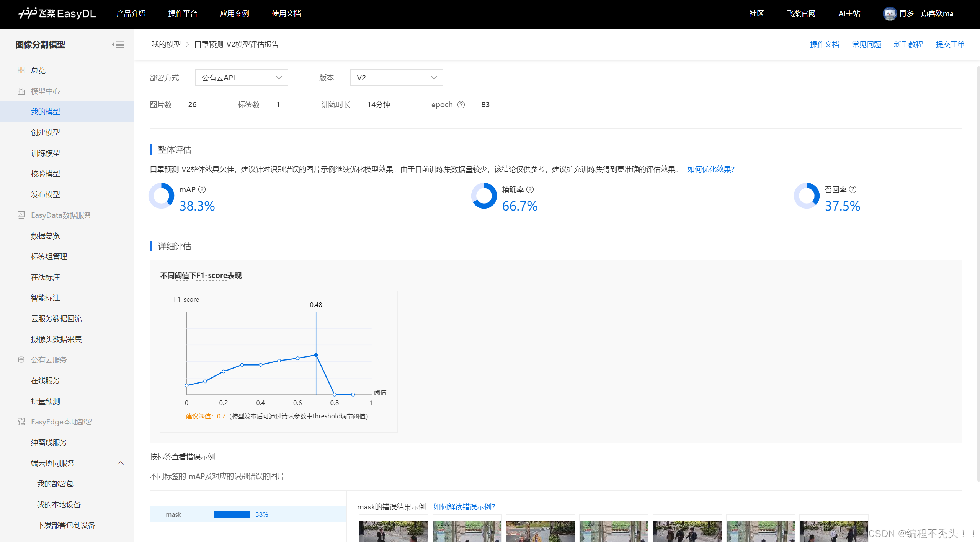Click the 如何优化效果? link
The height and width of the screenshot is (542, 980).
tap(710, 169)
